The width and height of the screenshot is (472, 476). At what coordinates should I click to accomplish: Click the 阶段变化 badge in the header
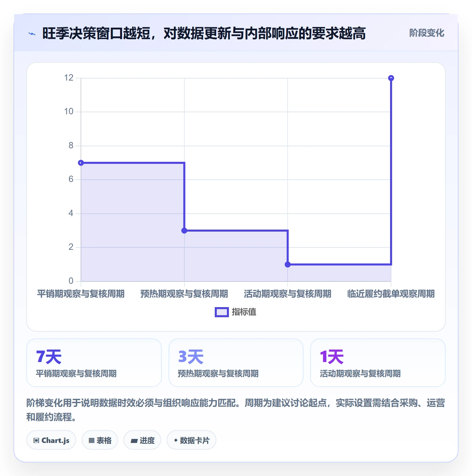click(x=426, y=33)
